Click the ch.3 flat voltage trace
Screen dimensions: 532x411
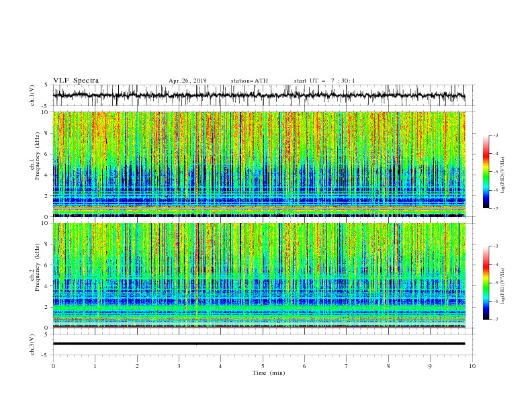click(259, 344)
